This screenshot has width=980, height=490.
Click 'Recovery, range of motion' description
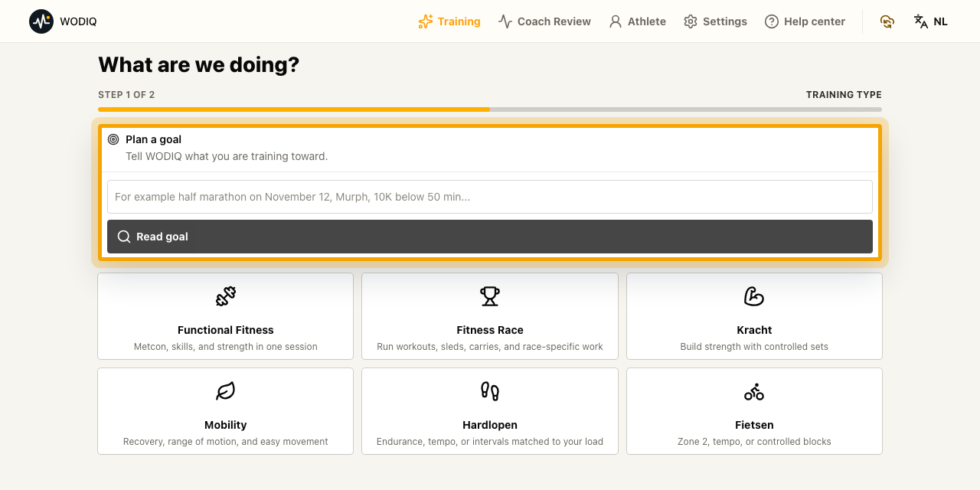click(x=226, y=442)
